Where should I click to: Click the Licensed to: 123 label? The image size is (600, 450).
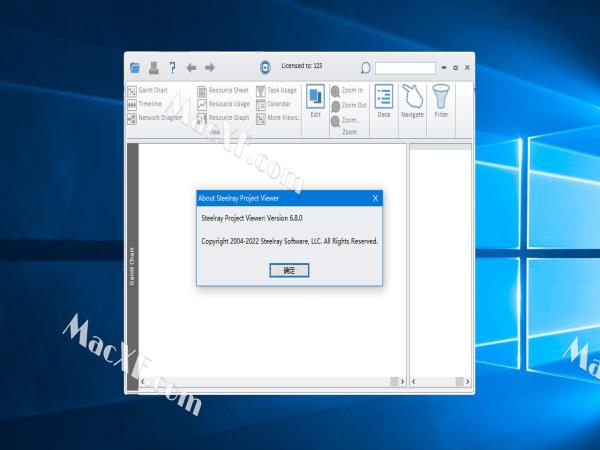[302, 66]
